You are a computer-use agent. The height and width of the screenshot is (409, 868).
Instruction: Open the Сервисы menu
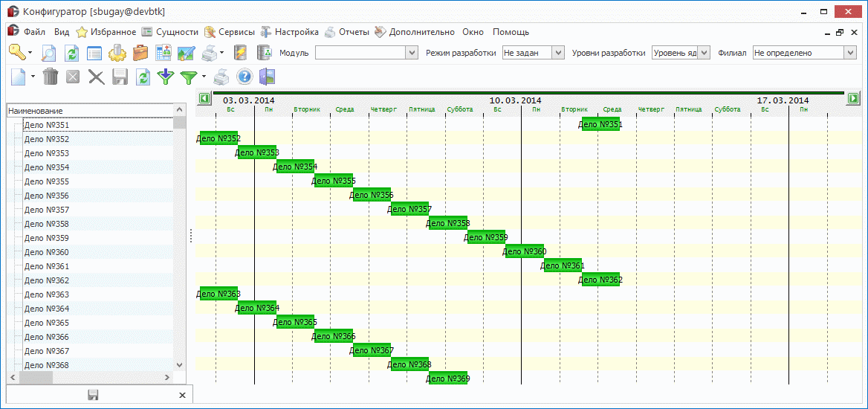coord(229,32)
